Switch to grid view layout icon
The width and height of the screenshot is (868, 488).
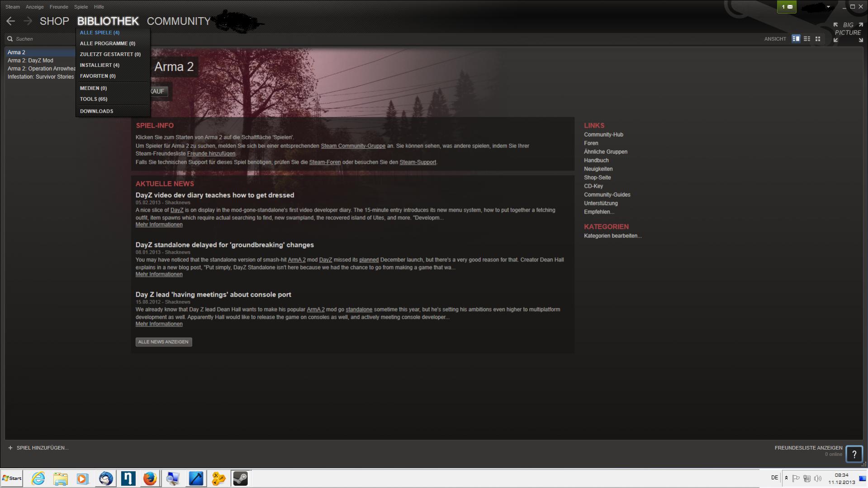pyautogui.click(x=818, y=39)
